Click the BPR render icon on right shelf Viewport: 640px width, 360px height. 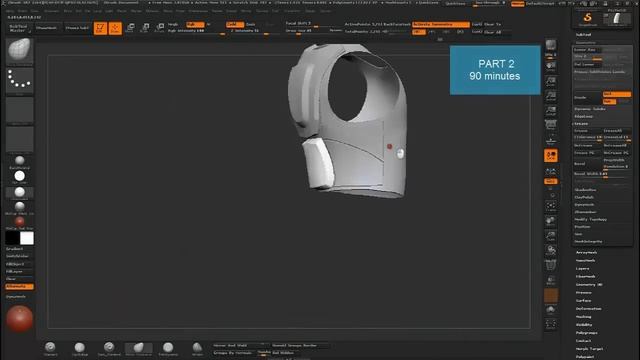click(551, 46)
